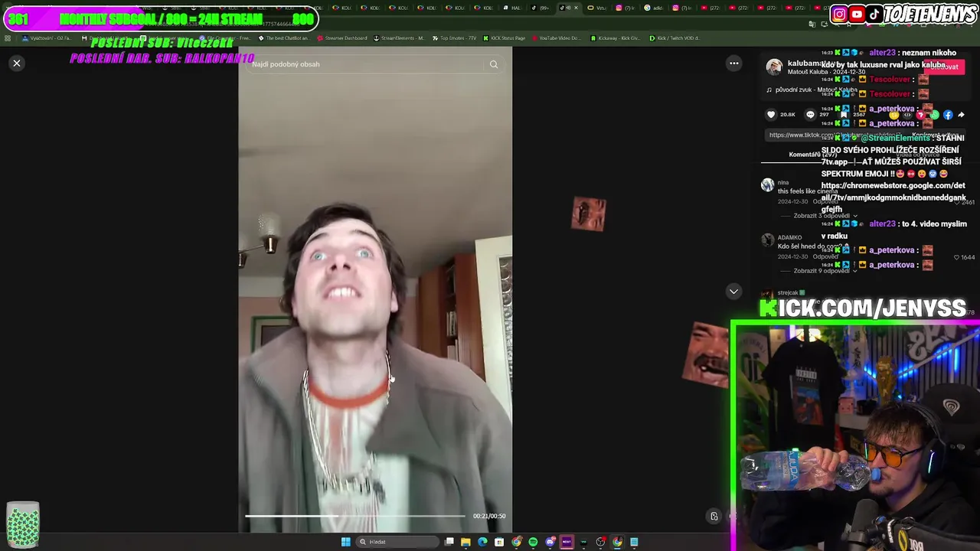
Task: Open ADAMKO's commenter avatar
Action: (x=768, y=240)
